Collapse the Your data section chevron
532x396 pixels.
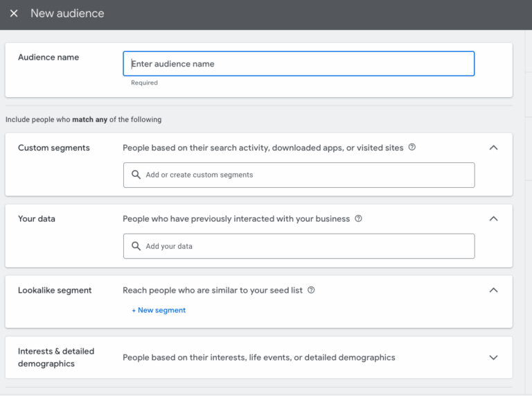tap(493, 218)
